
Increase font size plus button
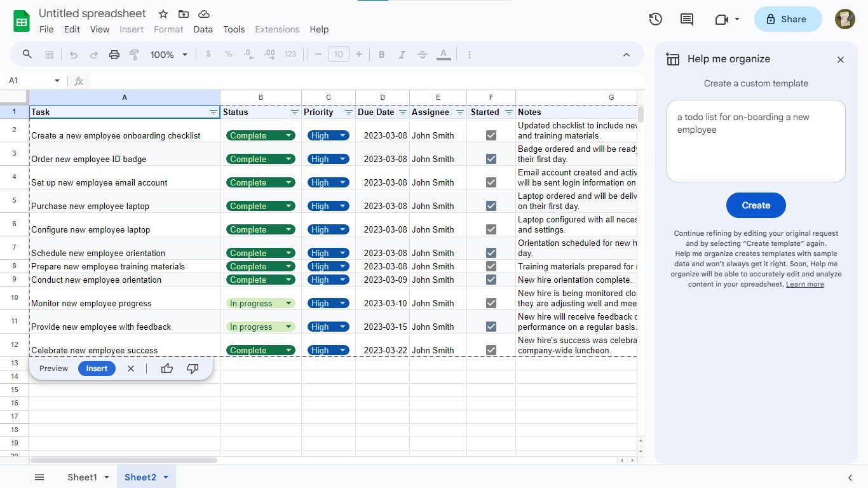tap(359, 55)
